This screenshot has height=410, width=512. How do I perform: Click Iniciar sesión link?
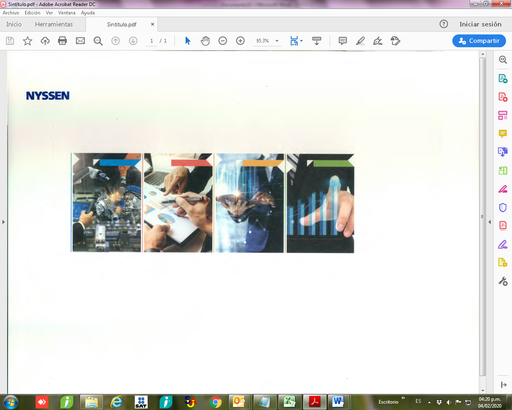(x=480, y=24)
